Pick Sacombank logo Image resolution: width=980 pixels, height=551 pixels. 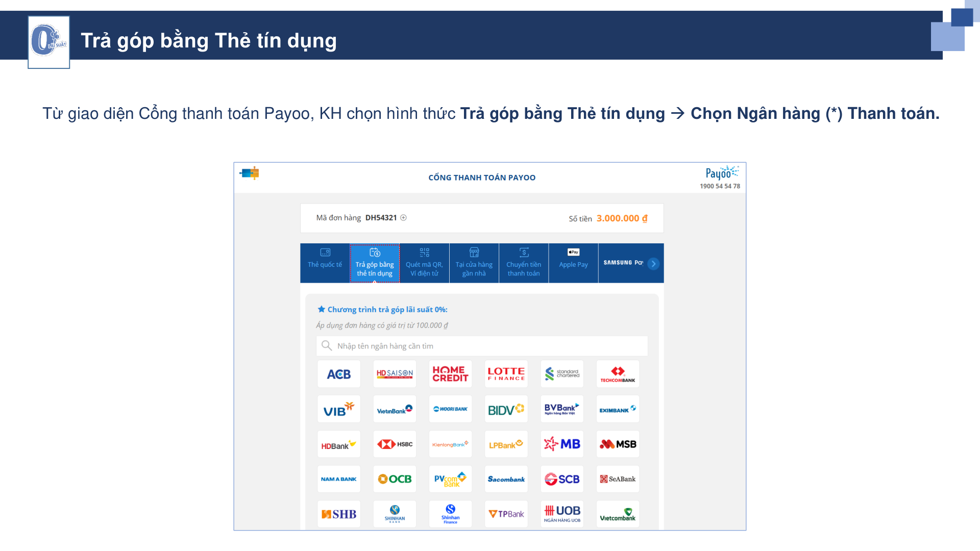coord(506,479)
